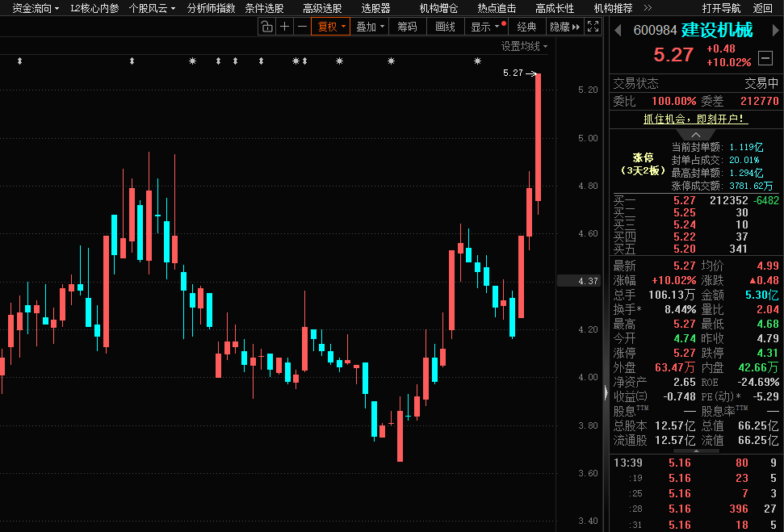
Task: Hide side panel using 隐藏 button
Action: (564, 27)
